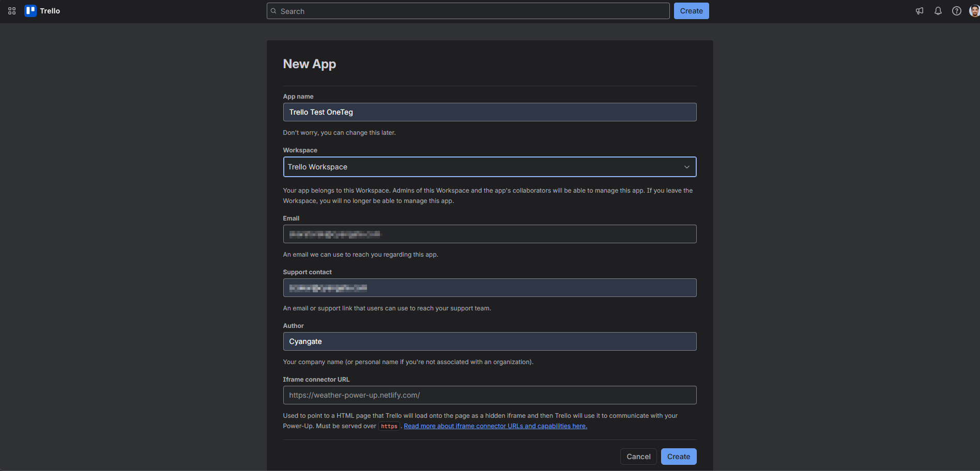Click Cancel at the form bottom
Screen dimensions: 980x471
tap(639, 457)
